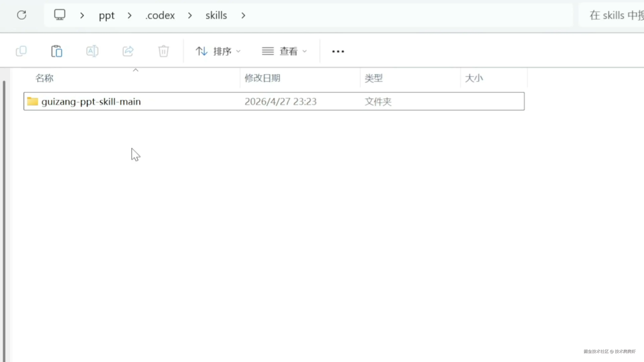This screenshot has width=644, height=362.
Task: Expand chevron after .codex in breadcrumb
Action: (190, 15)
